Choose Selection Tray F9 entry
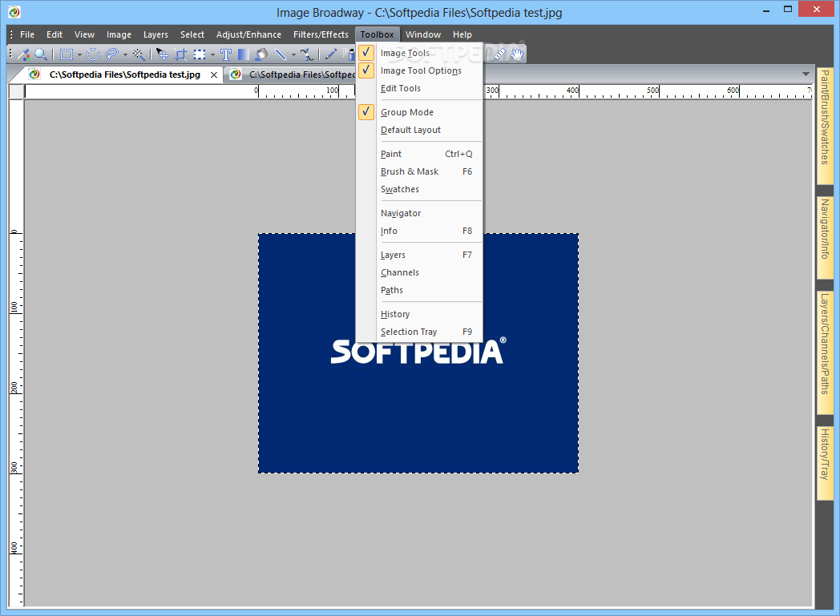The image size is (840, 616). click(x=419, y=332)
